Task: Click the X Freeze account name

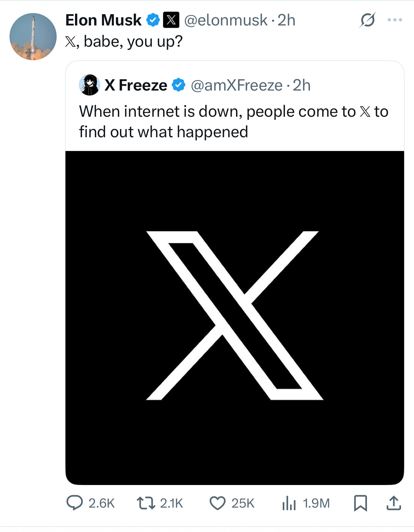Action: 136,85
